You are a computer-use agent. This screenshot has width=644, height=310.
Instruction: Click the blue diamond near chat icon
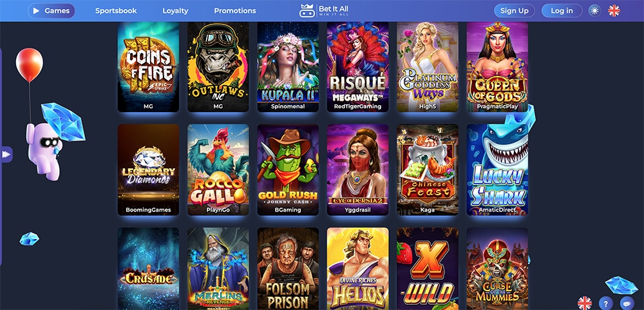(x=621, y=284)
